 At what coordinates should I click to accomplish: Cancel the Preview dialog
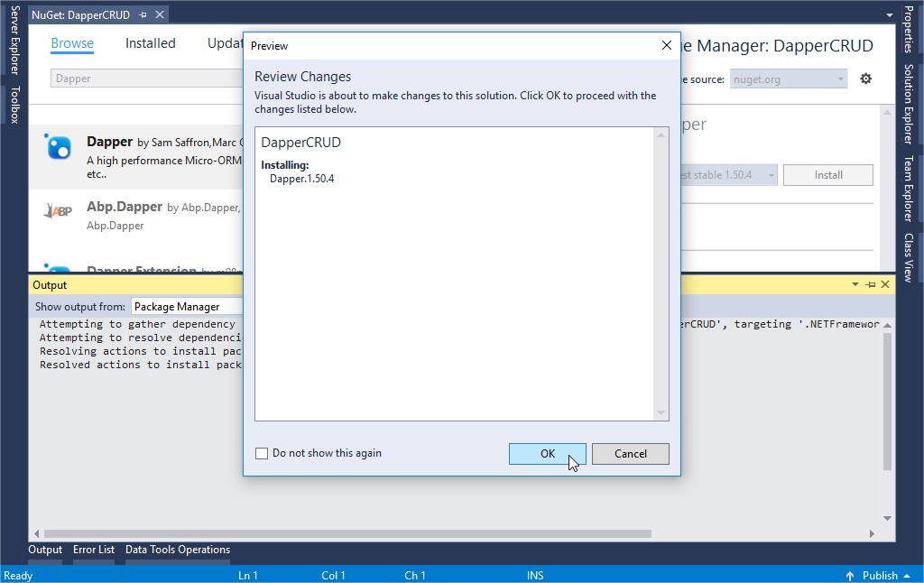pos(630,454)
